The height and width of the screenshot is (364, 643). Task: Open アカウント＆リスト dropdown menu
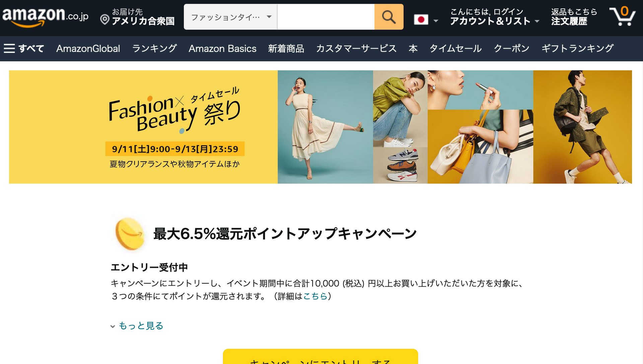point(495,17)
